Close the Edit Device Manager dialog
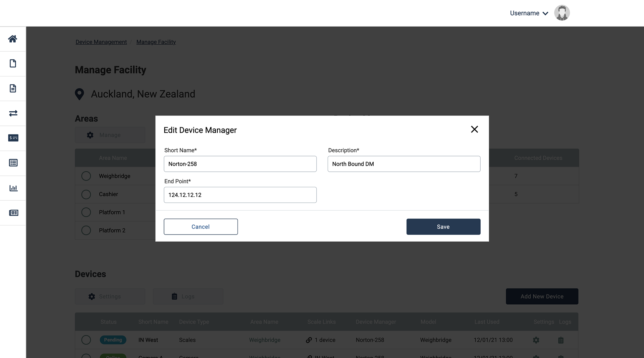 tap(474, 129)
